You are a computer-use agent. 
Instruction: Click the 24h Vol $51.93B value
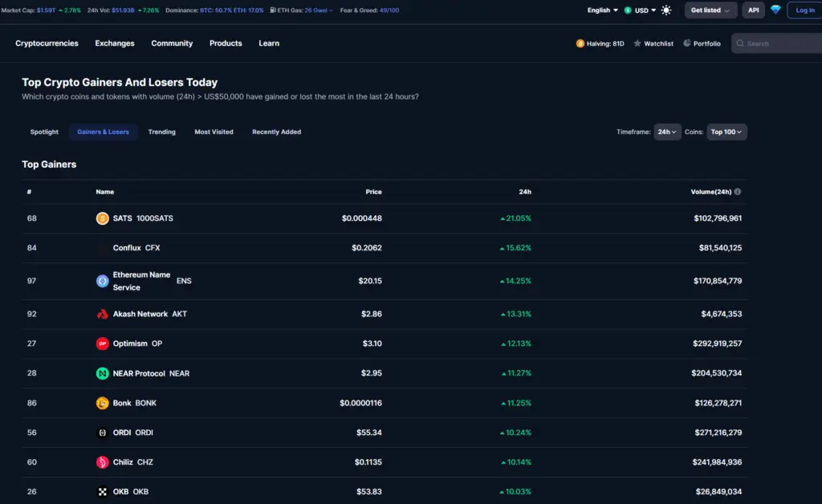pyautogui.click(x=123, y=10)
